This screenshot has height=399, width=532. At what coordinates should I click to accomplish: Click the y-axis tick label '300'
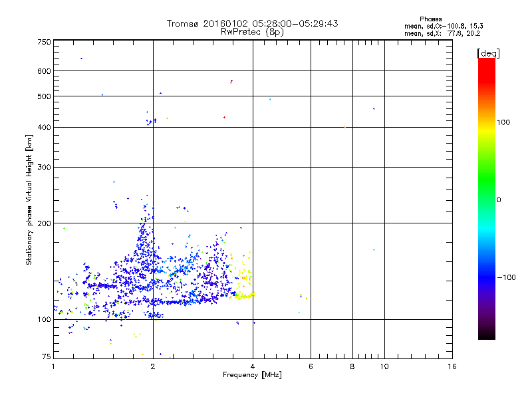click(44, 168)
